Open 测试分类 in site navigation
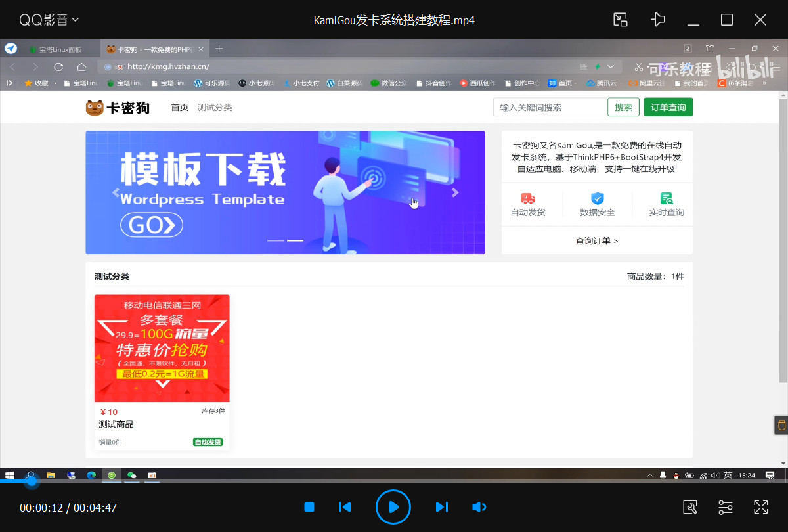This screenshot has width=788, height=532. coord(215,108)
